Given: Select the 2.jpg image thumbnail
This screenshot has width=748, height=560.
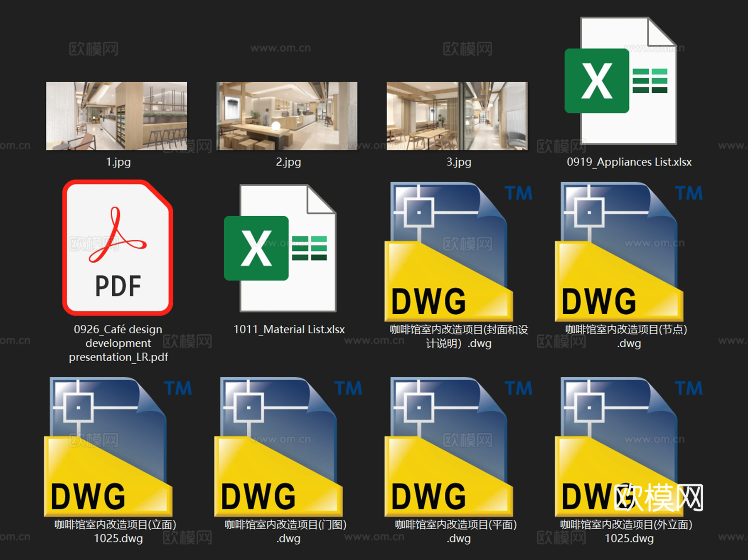Looking at the screenshot, I should 287,116.
